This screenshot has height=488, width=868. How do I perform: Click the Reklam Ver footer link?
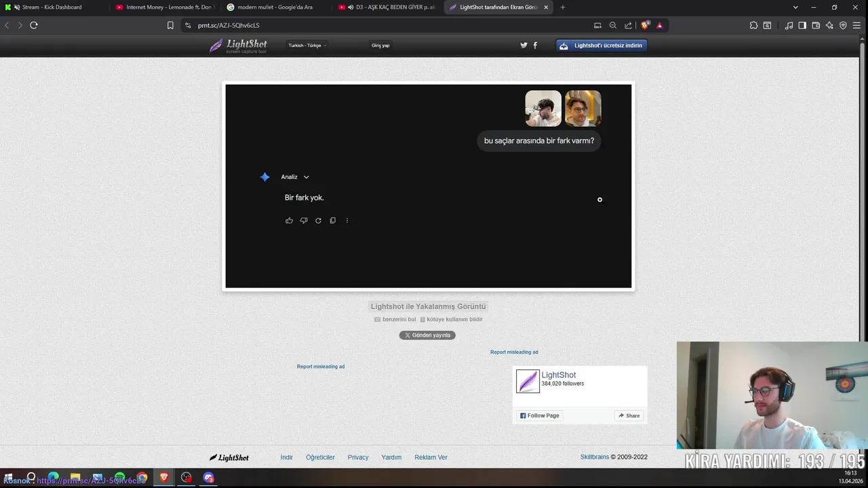tap(431, 457)
